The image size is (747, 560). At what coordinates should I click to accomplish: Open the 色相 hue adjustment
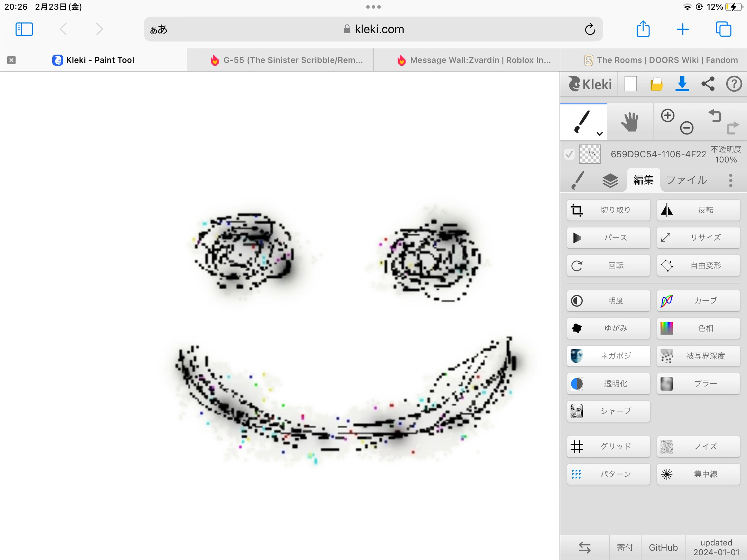click(698, 328)
